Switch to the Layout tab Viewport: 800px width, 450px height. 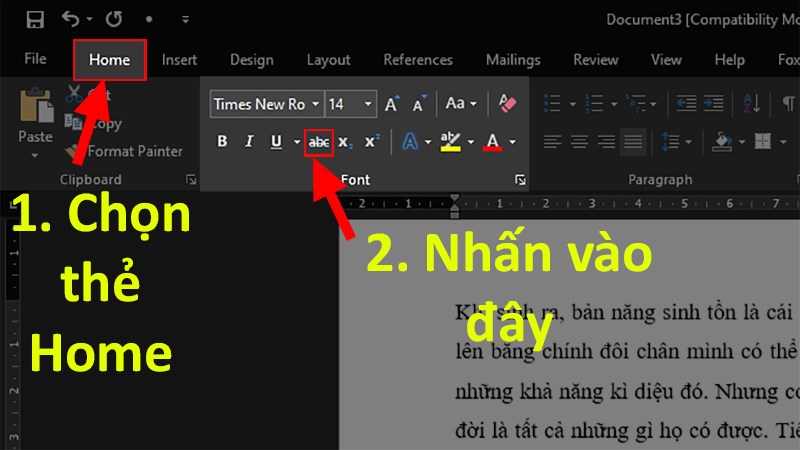point(328,60)
